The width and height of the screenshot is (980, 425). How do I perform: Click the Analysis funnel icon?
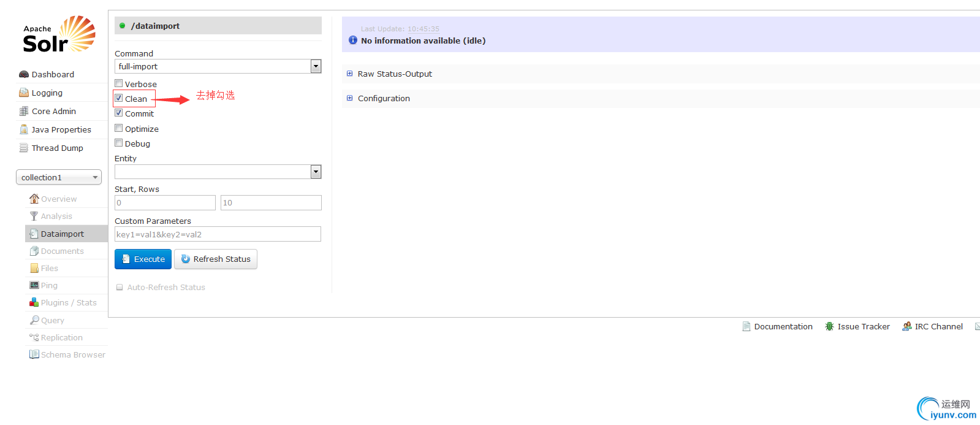click(34, 216)
